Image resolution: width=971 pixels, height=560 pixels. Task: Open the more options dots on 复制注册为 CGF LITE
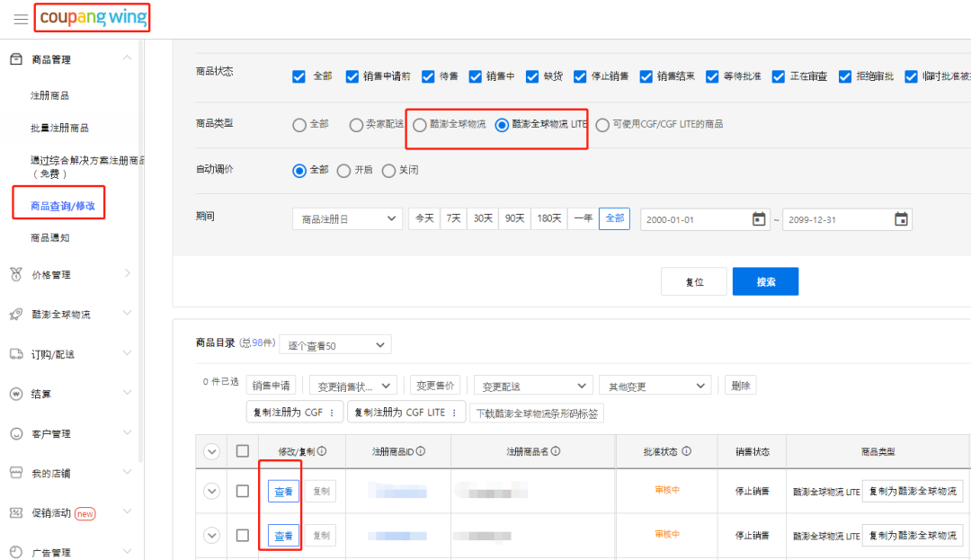pyautogui.click(x=455, y=413)
